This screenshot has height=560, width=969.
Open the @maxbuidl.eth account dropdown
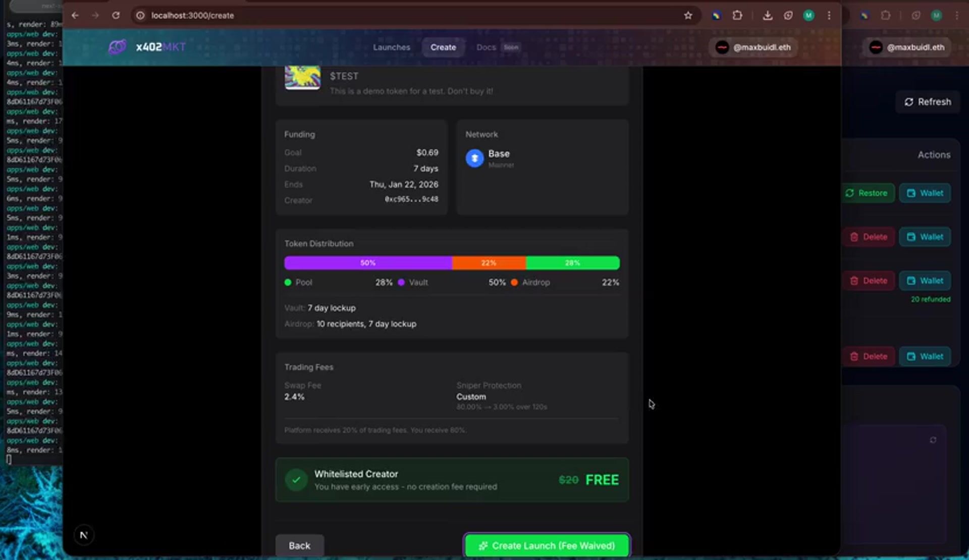coord(752,47)
